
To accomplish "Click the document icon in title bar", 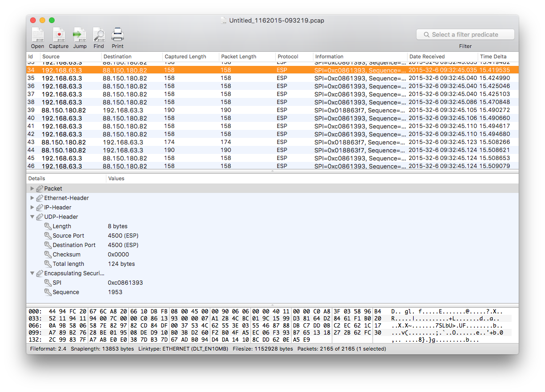I will [224, 21].
